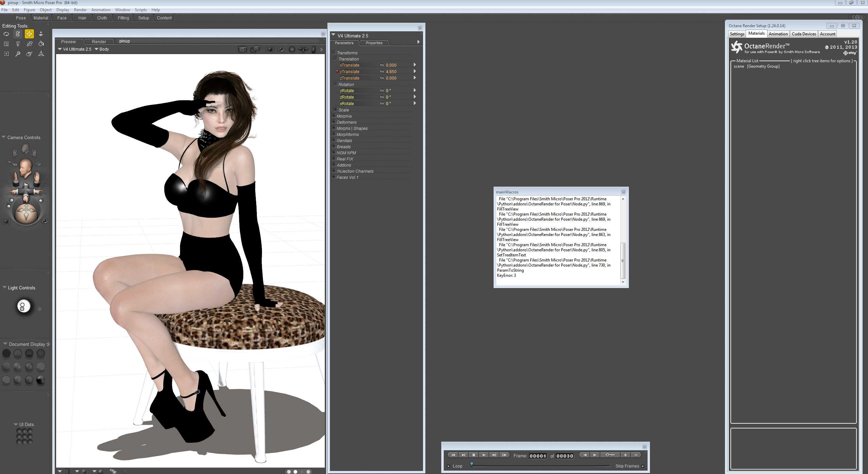Viewport: 868px width, 474px height.
Task: Expand the Morphs | Shapes group
Action: (334, 128)
